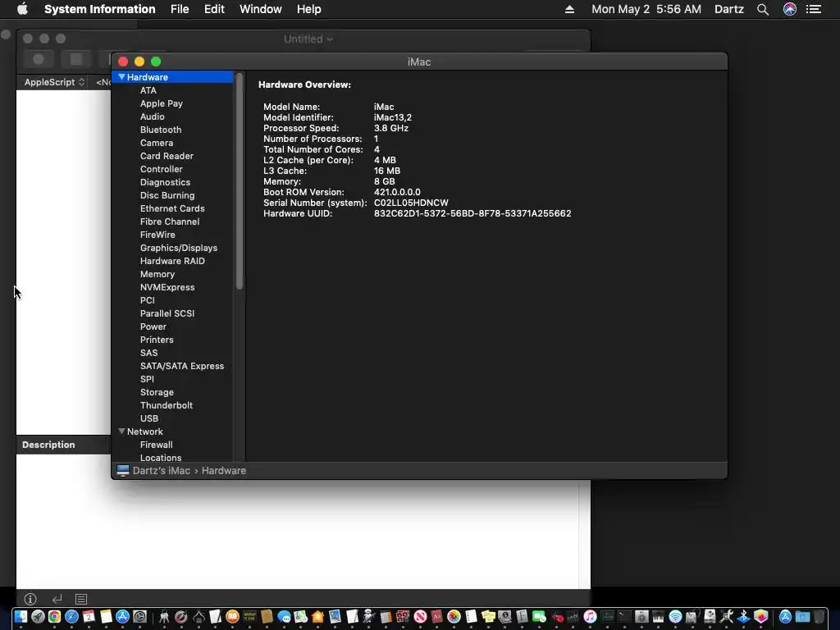Open Calendar icon in the Dock
The width and height of the screenshot is (840, 630).
89,617
